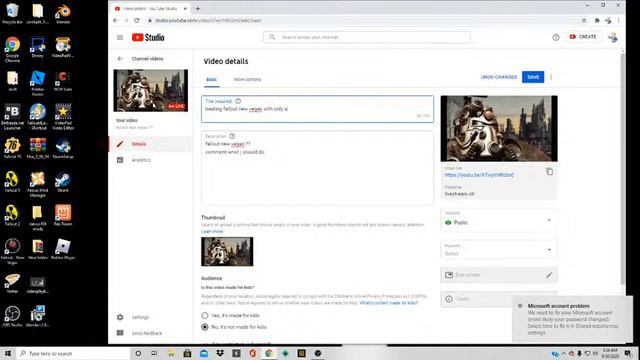This screenshot has height=360, width=640.
Task: Open 'What's content made for kids?' link
Action: point(388,303)
